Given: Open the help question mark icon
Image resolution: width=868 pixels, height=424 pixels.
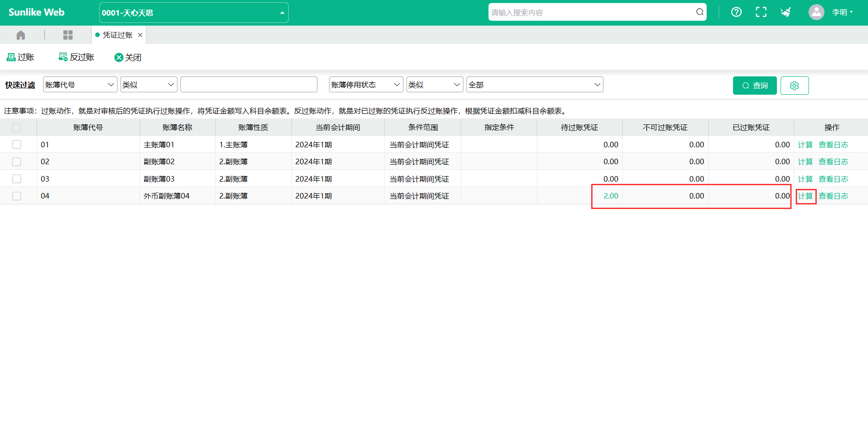Looking at the screenshot, I should (736, 12).
